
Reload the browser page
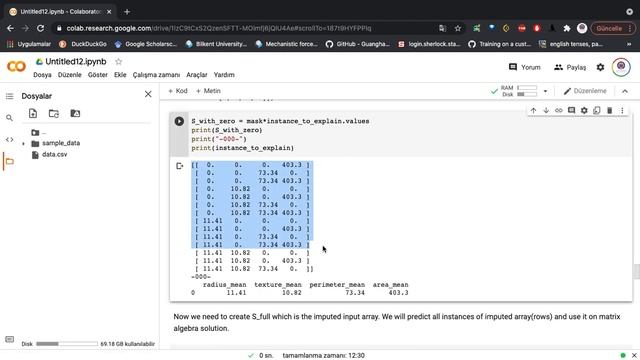(x=40, y=28)
